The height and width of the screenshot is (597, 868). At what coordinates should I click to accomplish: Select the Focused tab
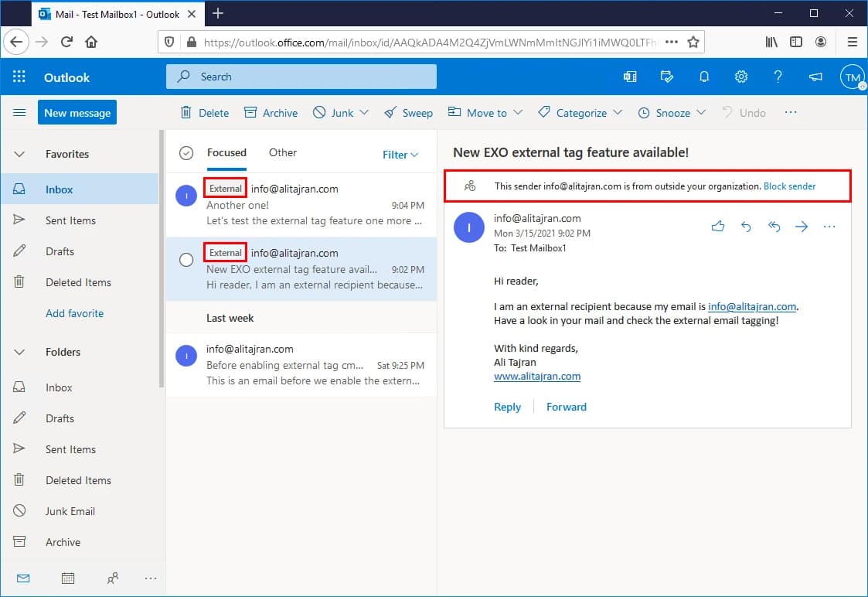tap(226, 152)
